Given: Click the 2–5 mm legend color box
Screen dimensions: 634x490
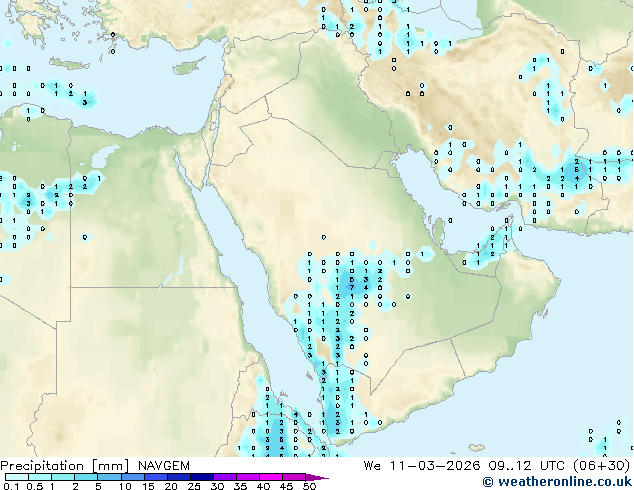Looking at the screenshot, I should point(86,477).
